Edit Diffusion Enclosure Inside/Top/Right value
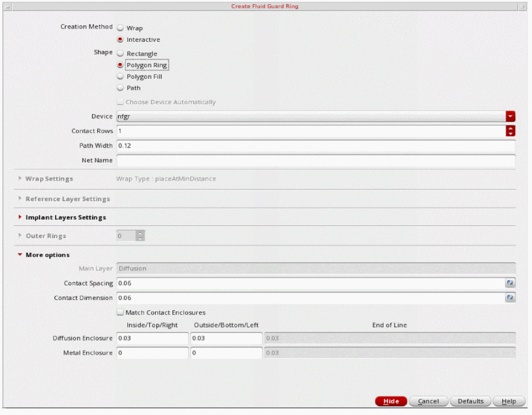This screenshot has width=532, height=415. [x=152, y=338]
